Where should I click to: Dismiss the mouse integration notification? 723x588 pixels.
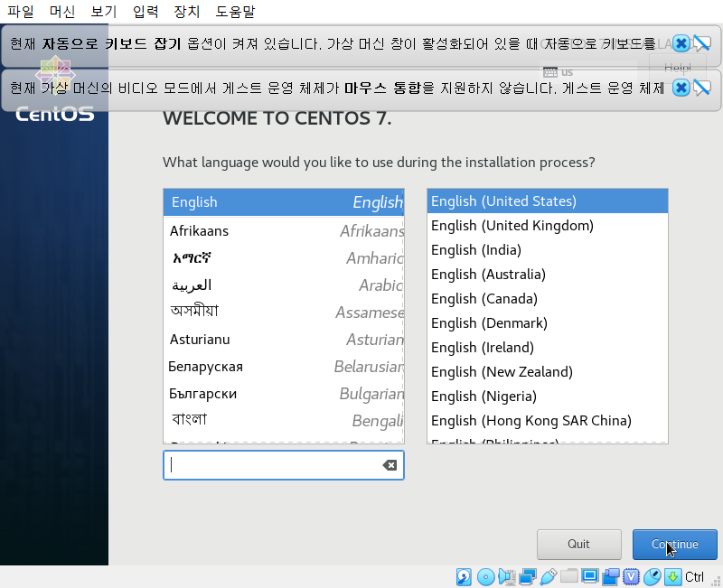pyautogui.click(x=681, y=88)
